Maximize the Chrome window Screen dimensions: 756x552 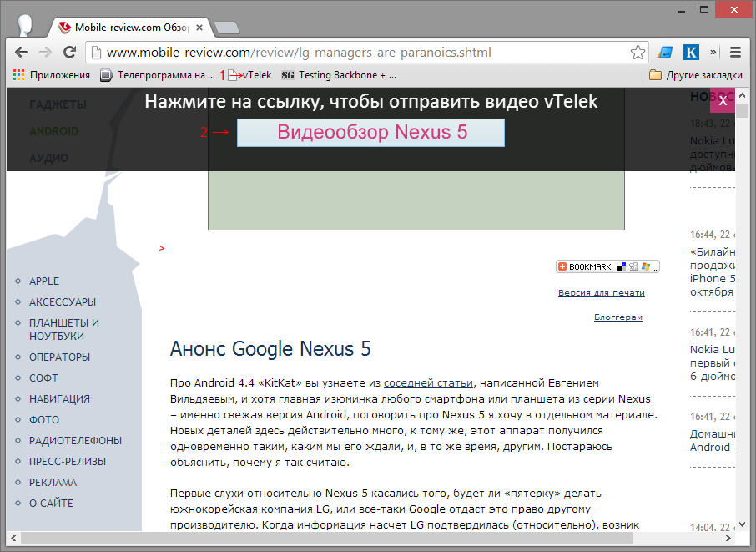704,10
